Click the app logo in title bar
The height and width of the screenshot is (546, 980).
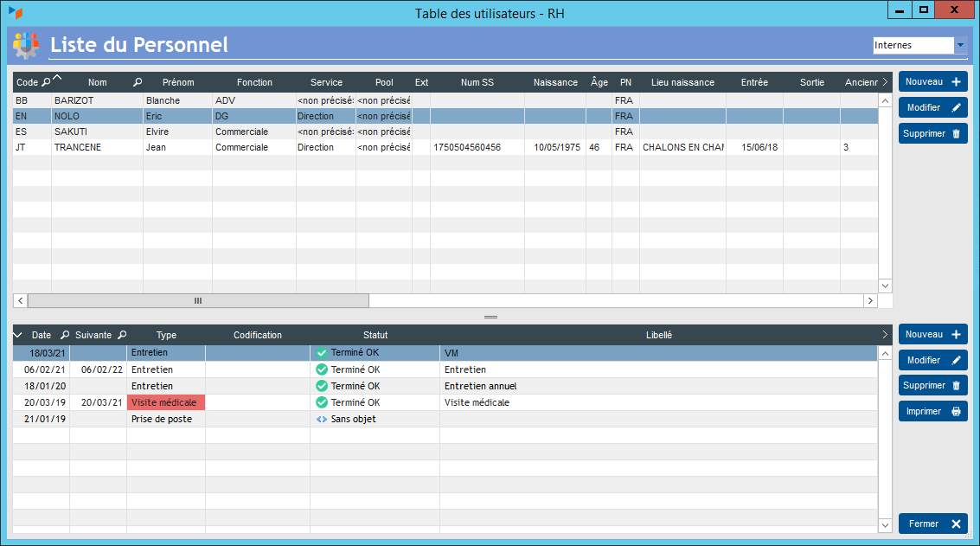16,13
